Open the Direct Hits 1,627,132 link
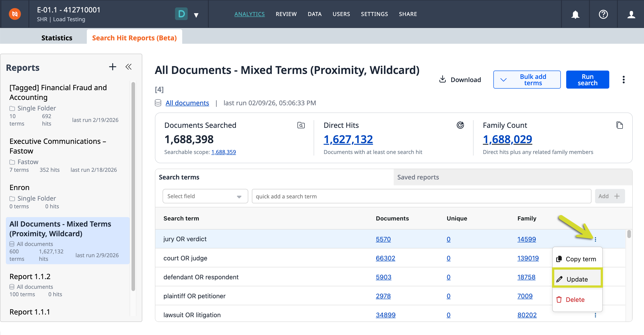 348,139
